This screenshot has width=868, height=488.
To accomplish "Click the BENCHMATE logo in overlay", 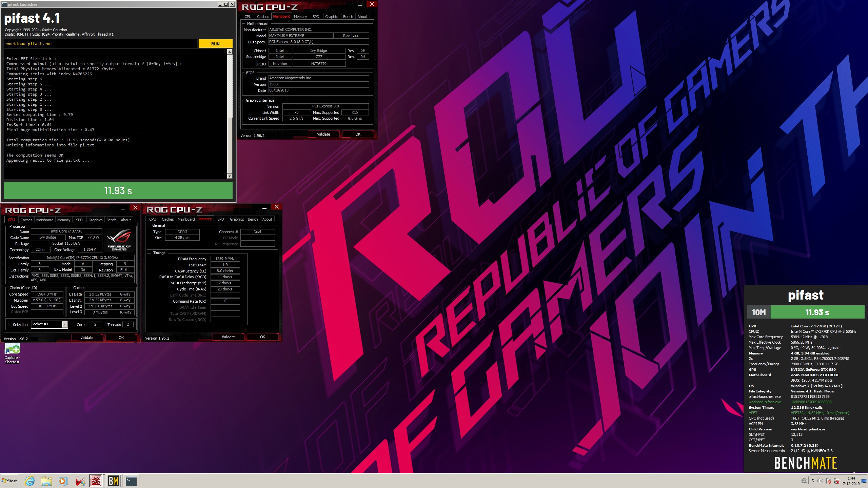I will coord(806,463).
